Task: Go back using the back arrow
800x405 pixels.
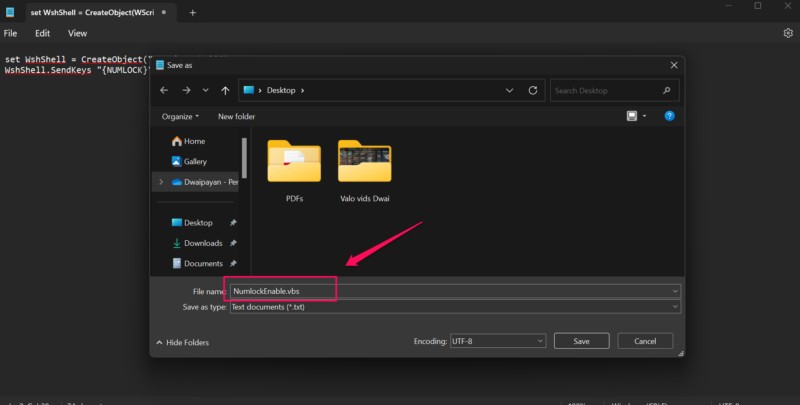Action: tap(164, 90)
